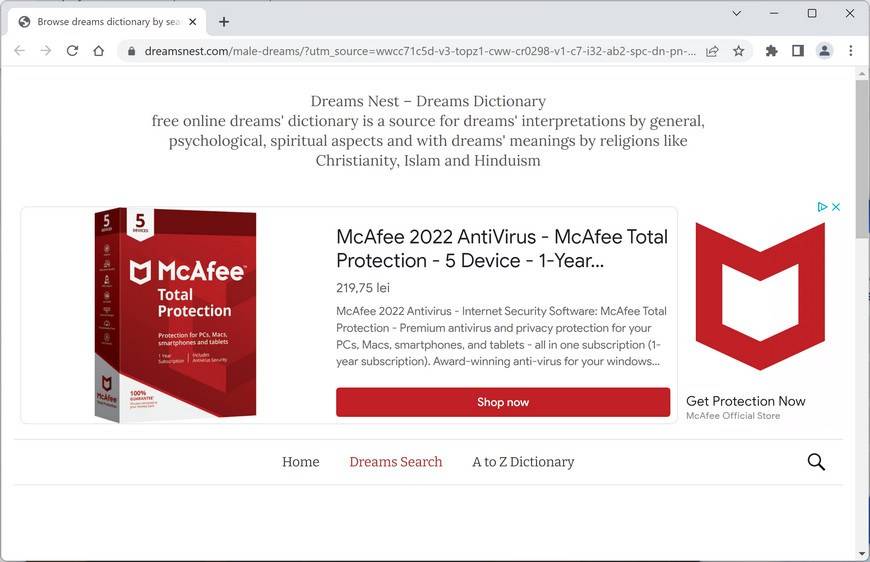The image size is (870, 562).
Task: Open the A to Z Dictionary menu item
Action: pos(523,462)
